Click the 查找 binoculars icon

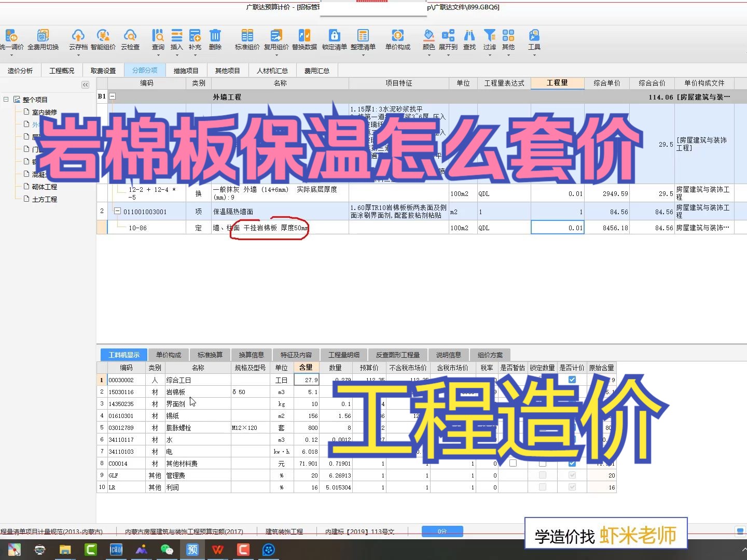pos(469,36)
